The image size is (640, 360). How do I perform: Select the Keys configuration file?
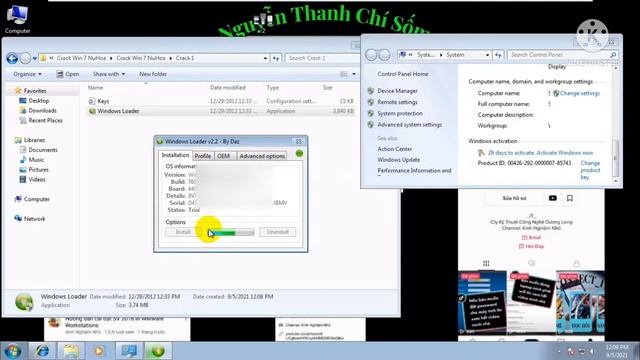tap(220, 101)
